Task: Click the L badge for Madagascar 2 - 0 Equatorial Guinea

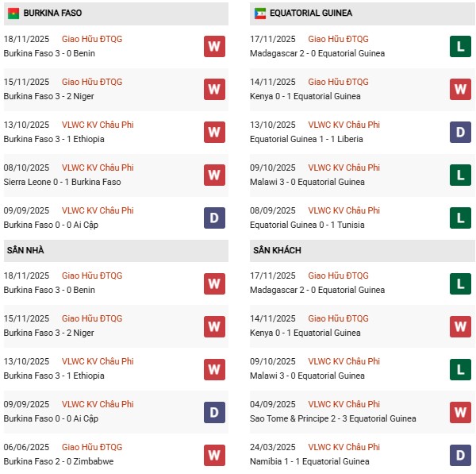Action: click(460, 47)
